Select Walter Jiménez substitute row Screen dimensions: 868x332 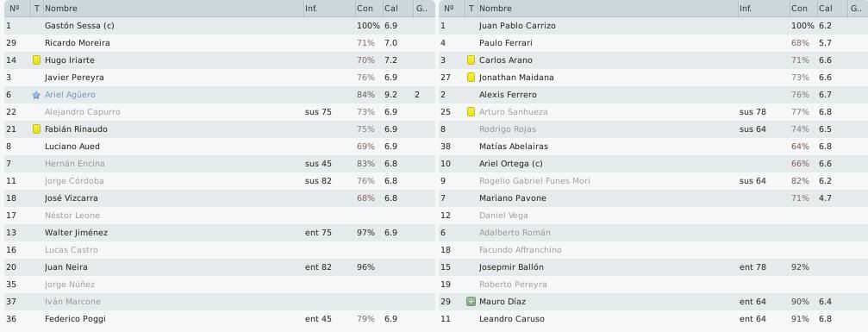pyautogui.click(x=219, y=232)
